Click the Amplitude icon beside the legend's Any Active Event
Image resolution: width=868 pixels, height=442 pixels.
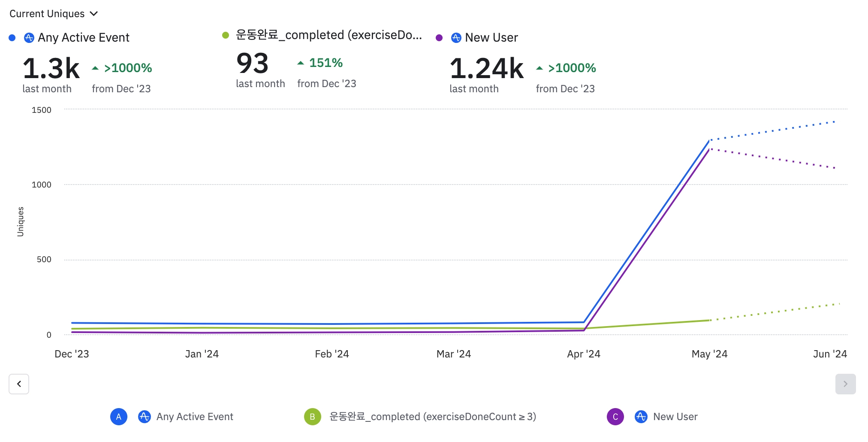click(145, 417)
